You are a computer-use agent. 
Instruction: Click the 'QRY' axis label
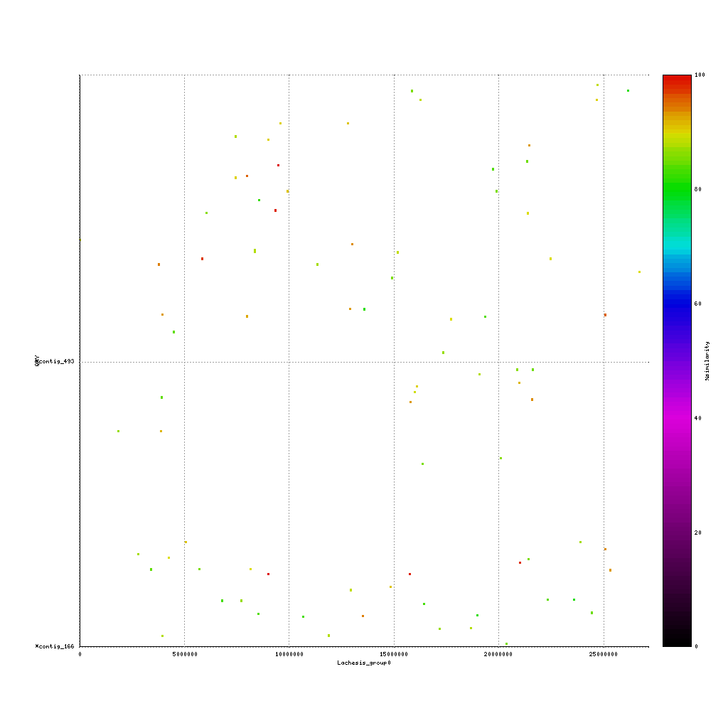(x=37, y=359)
